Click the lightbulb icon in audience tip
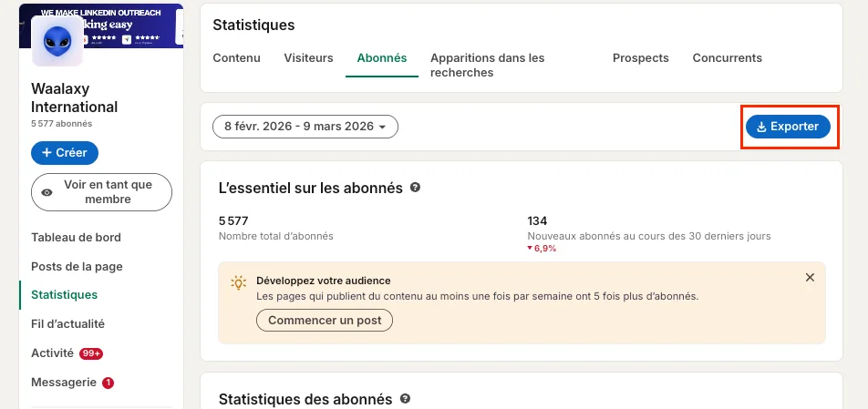The width and height of the screenshot is (868, 409). point(238,283)
